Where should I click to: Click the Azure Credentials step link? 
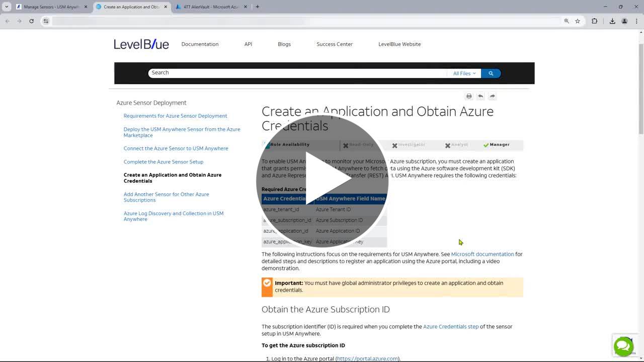pyautogui.click(x=450, y=327)
